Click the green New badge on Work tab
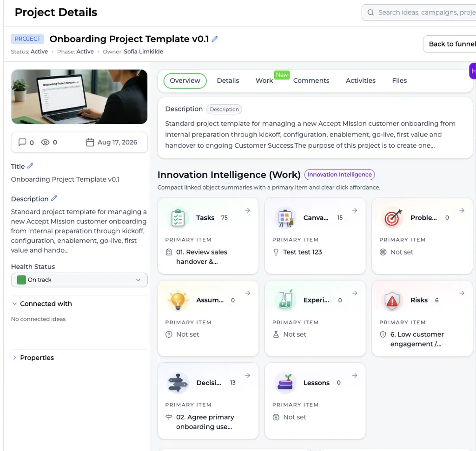This screenshot has height=451, width=476. coord(282,75)
